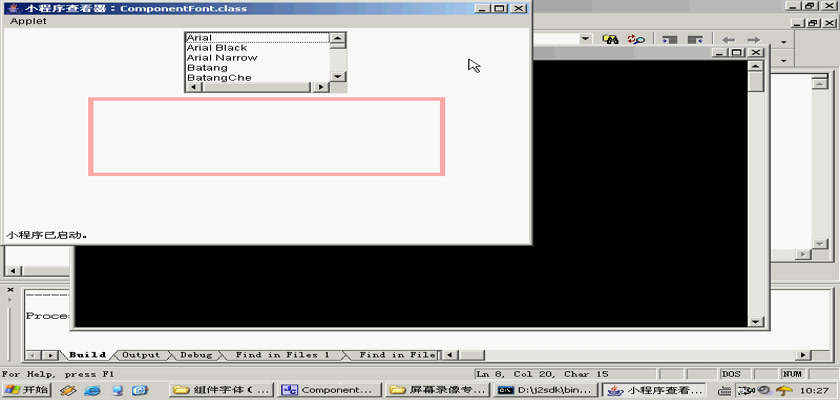Viewport: 840px width, 400px height.
Task: Open the toolbar combo box dropdown
Action: coord(585,39)
